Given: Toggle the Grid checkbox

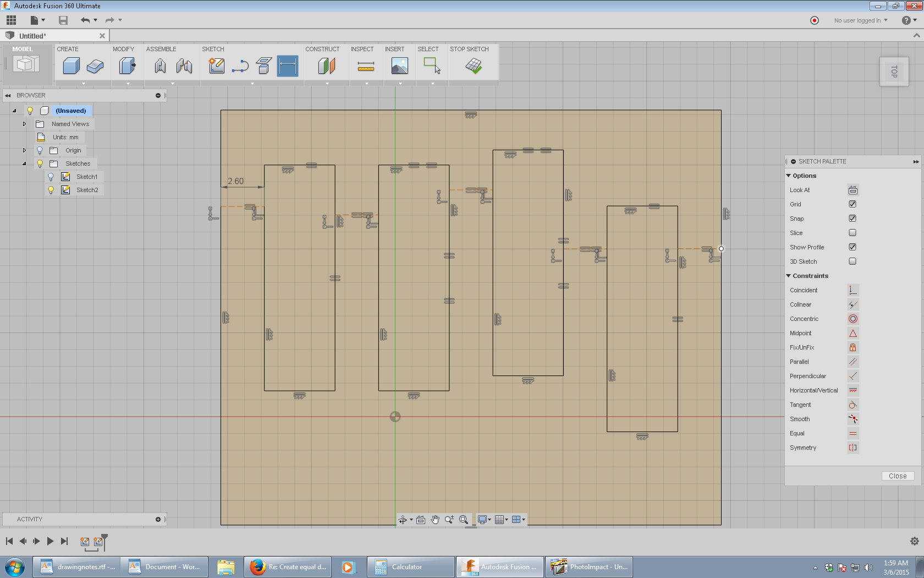Looking at the screenshot, I should tap(853, 204).
